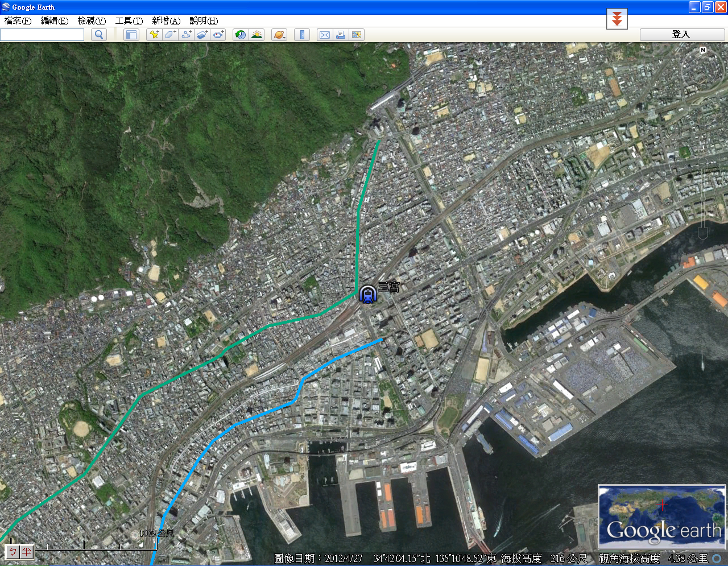
Task: Click the search magnifier button
Action: click(99, 35)
